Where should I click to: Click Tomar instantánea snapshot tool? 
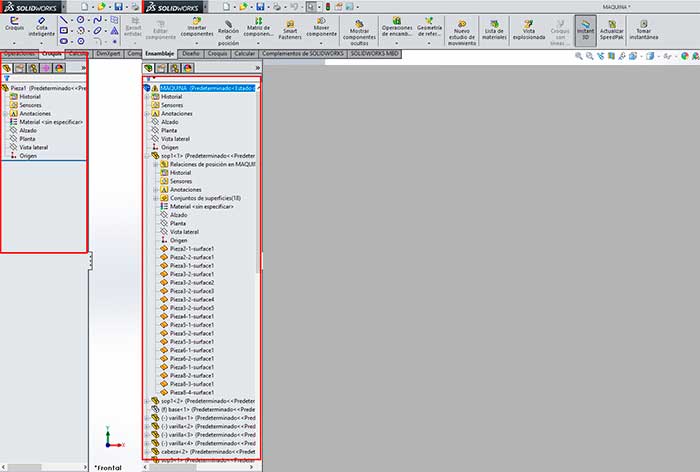643,30
